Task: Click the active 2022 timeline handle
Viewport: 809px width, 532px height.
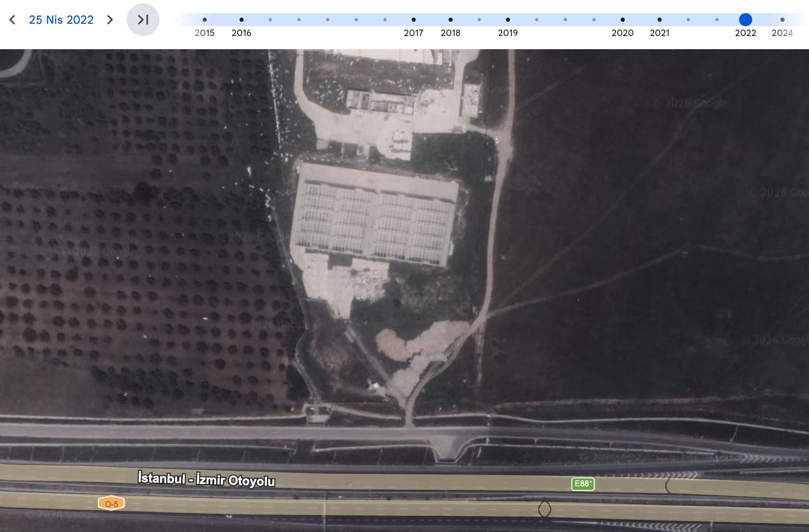Action: coord(745,20)
